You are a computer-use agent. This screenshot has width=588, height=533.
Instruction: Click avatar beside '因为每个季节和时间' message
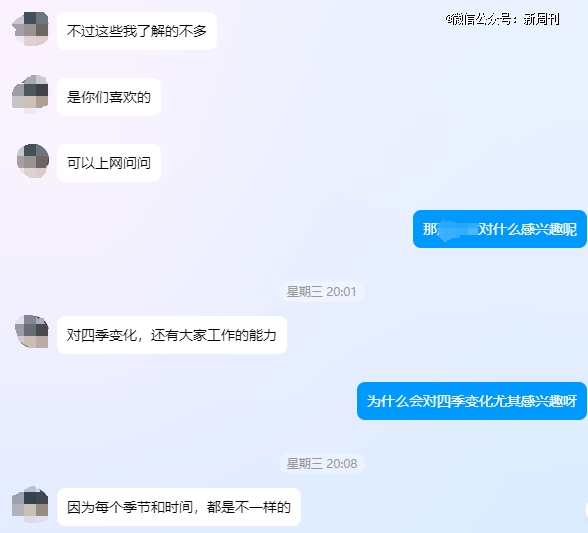(30, 504)
